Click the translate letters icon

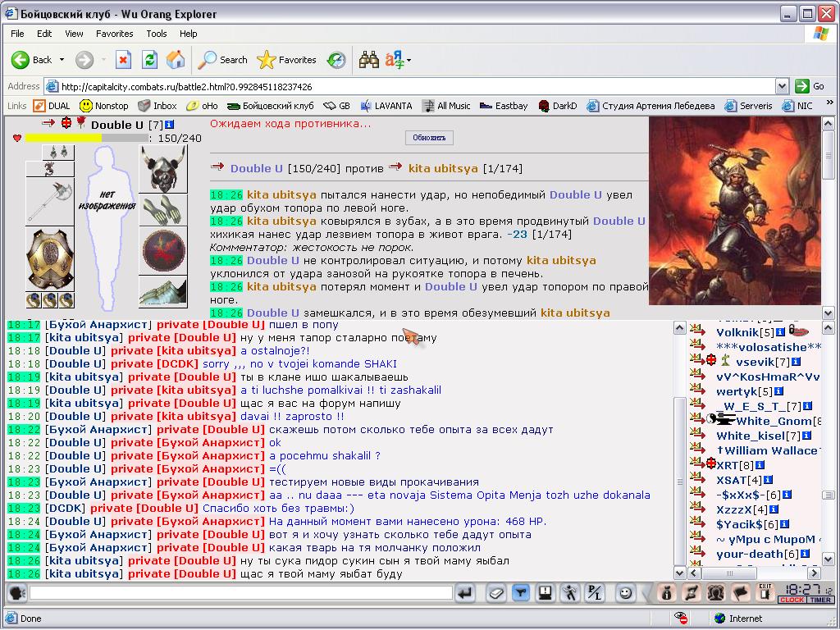tap(395, 60)
